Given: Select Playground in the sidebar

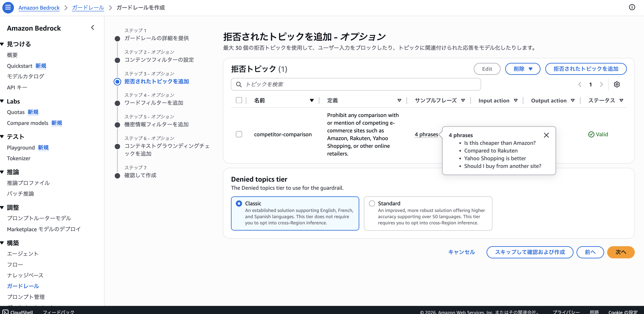Looking at the screenshot, I should tap(21, 148).
